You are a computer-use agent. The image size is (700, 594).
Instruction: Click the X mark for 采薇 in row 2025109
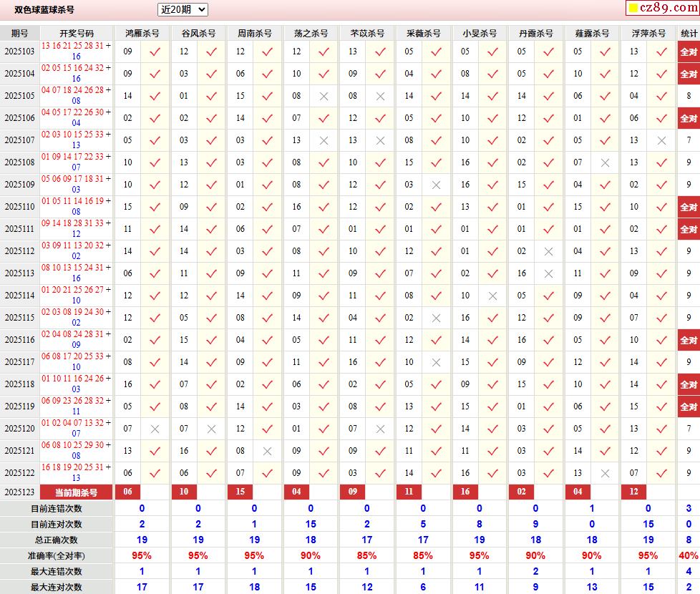436,185
